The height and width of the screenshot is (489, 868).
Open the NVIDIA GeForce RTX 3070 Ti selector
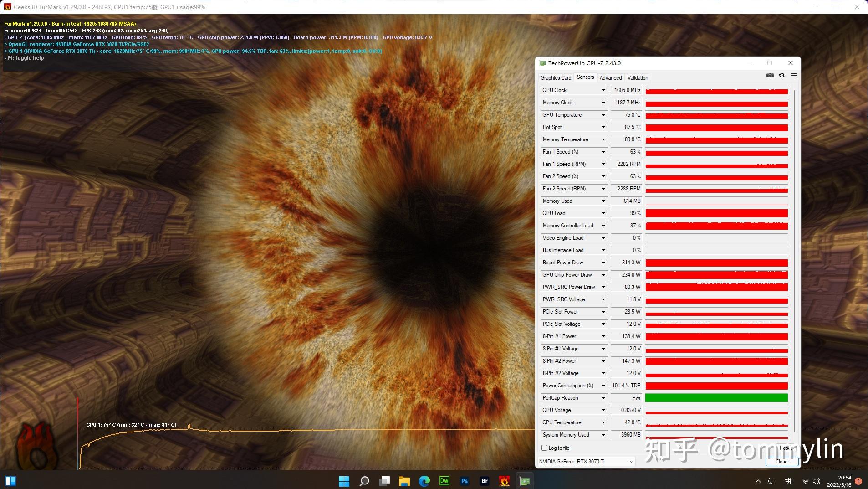click(x=586, y=462)
